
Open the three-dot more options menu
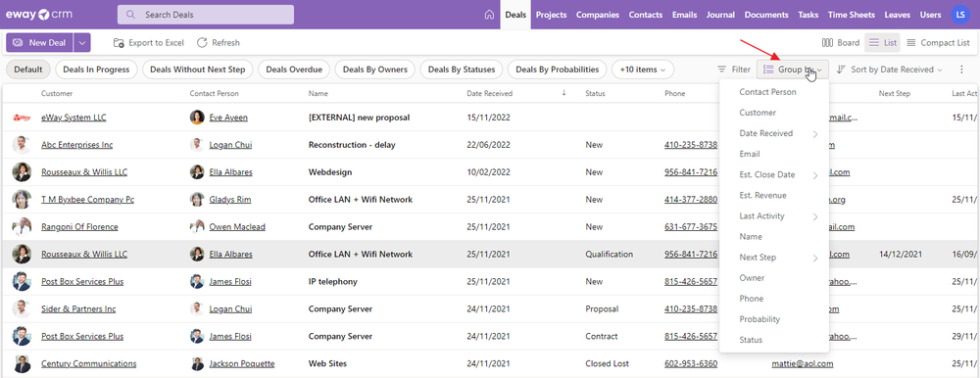click(x=962, y=70)
